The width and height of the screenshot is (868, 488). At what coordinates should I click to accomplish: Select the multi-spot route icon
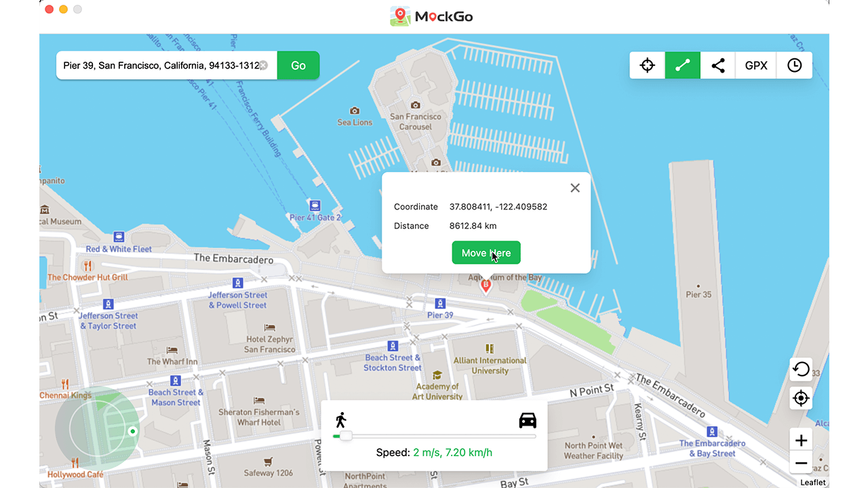coord(717,65)
